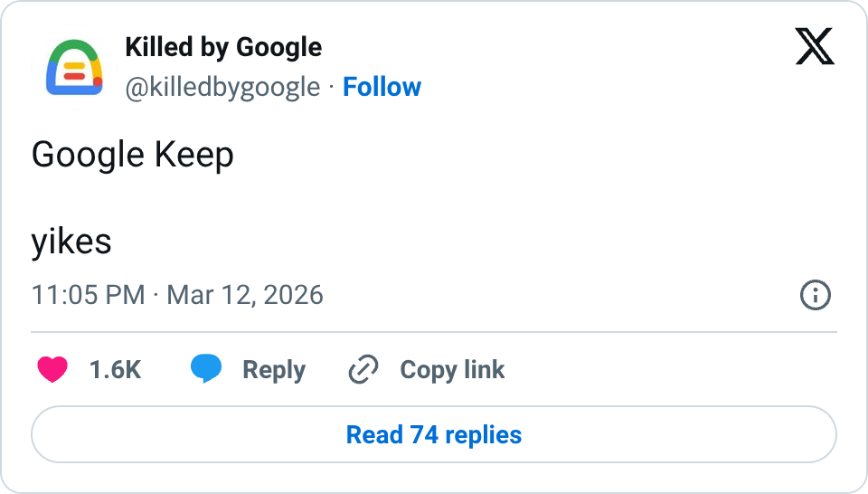Open the X logo link
The image size is (868, 494).
coord(815,47)
